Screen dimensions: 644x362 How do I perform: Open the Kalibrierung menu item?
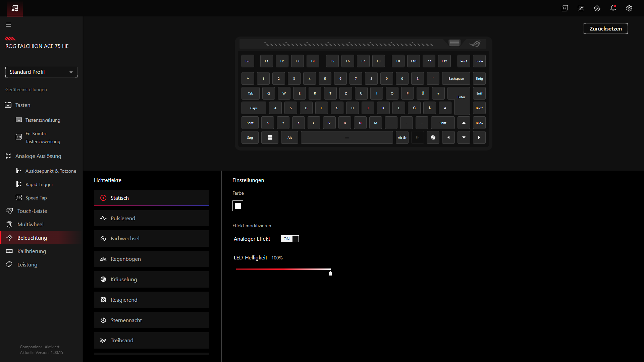[x=32, y=251]
